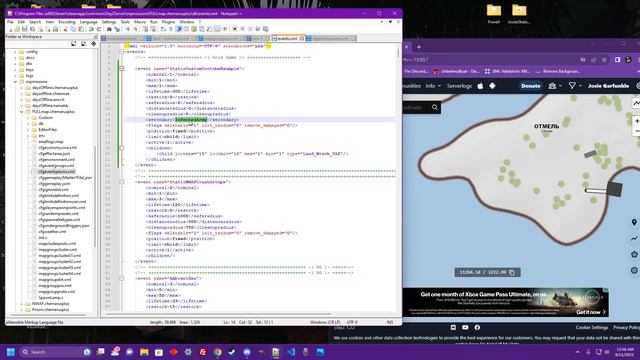640x360 pixels.
Task: Click the taskbar Search box
Action: [55, 352]
